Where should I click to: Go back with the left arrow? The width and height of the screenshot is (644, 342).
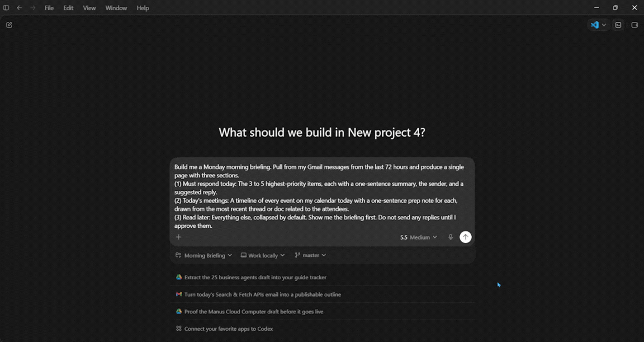click(x=20, y=8)
